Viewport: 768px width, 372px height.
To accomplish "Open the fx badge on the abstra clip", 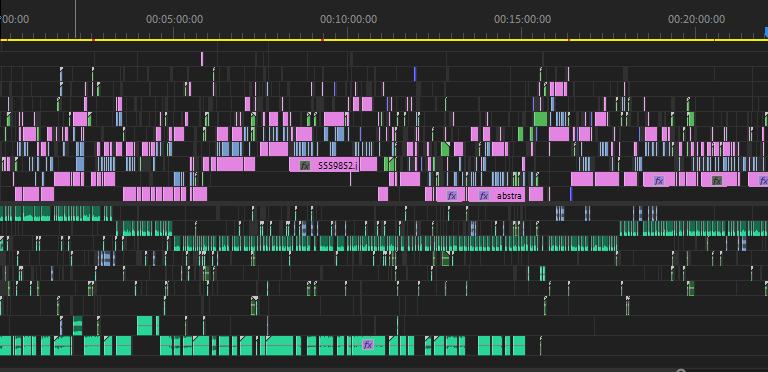I will pyautogui.click(x=484, y=196).
